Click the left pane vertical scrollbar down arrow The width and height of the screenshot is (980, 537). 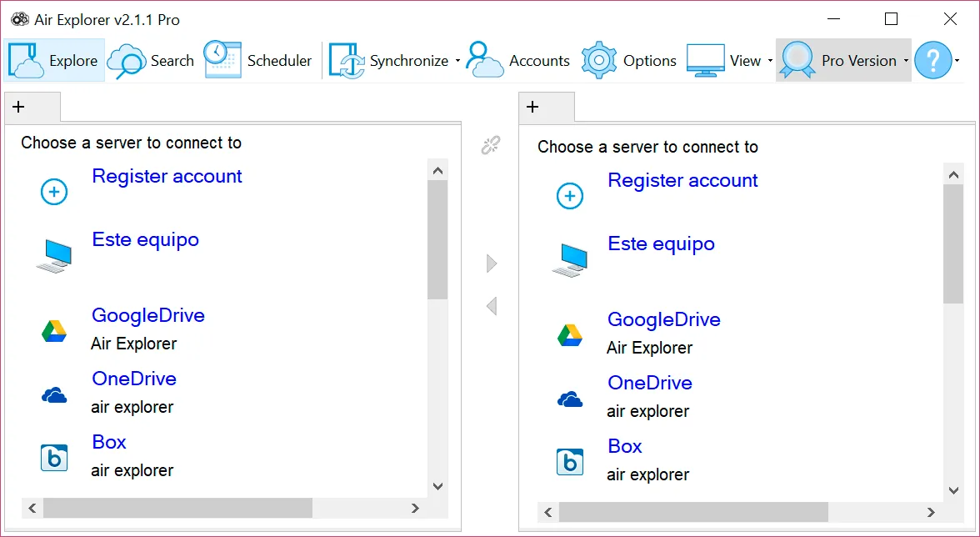pyautogui.click(x=437, y=486)
